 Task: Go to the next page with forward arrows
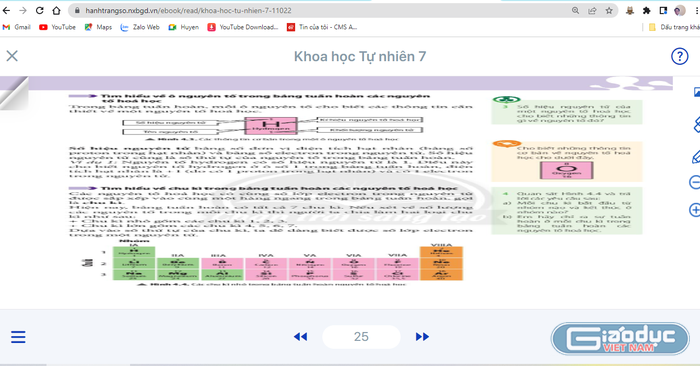[x=422, y=337]
